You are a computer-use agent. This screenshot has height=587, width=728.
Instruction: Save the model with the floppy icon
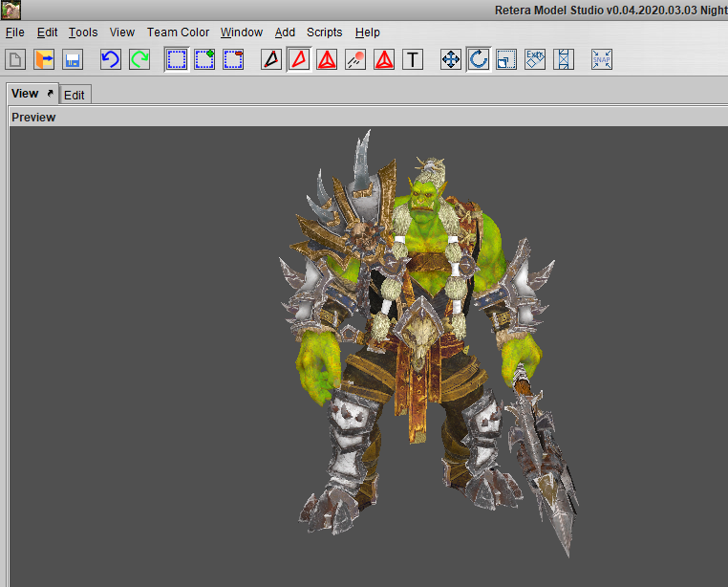pyautogui.click(x=73, y=59)
